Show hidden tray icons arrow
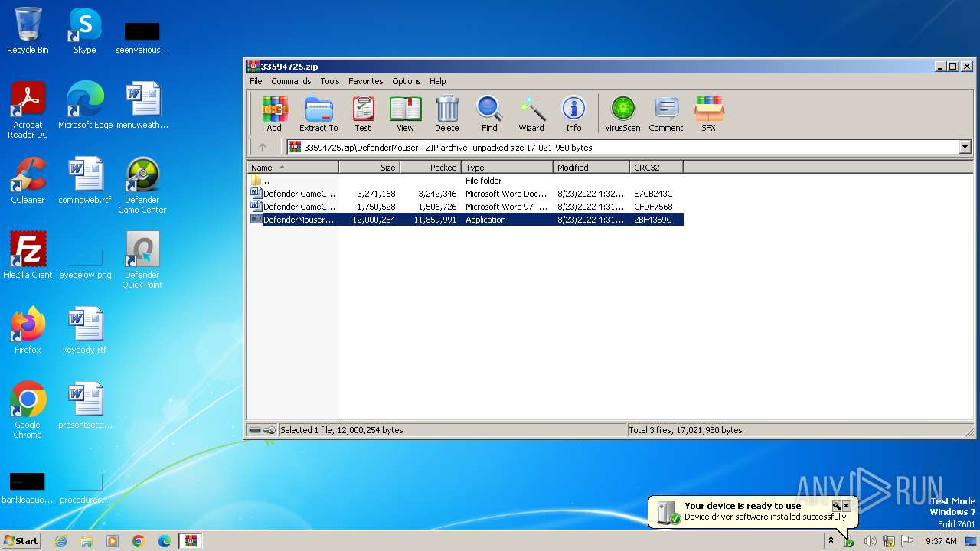The width and height of the screenshot is (980, 551). tap(831, 540)
